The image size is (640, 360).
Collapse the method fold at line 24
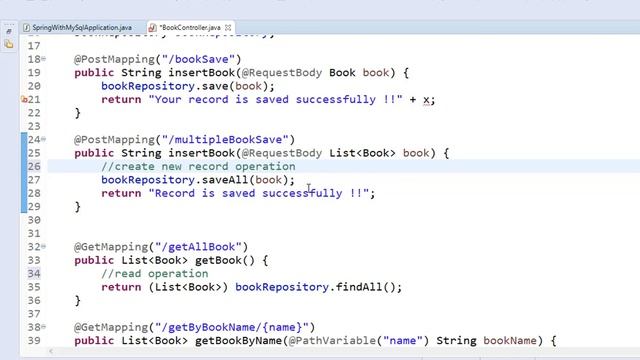(43, 140)
